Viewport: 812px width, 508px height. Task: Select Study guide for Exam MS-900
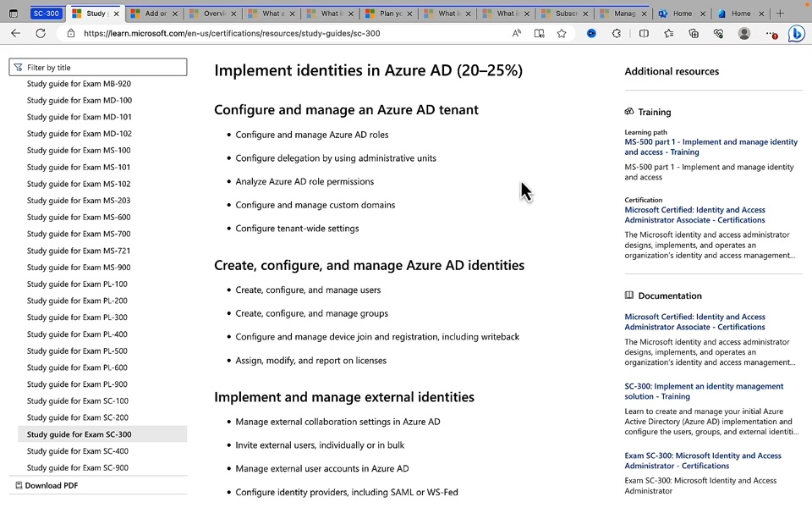pyautogui.click(x=78, y=267)
